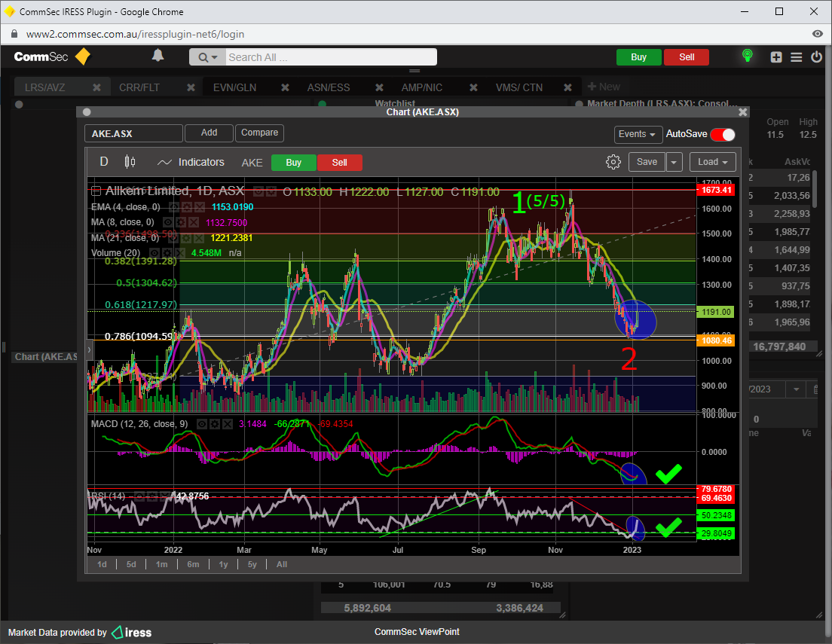Open settings for Allkem Limited main series
Viewport: 832px width, 644px height.
[x=271, y=192]
